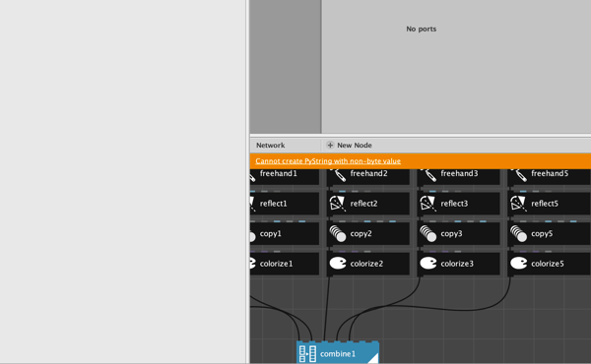Open the PyString error message link
Screen dimensions: 591x364
[328, 161]
